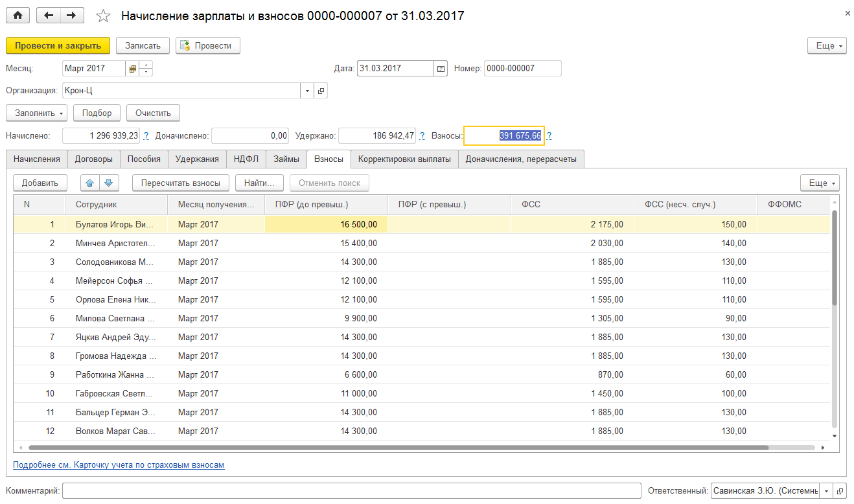Navigate back with the left arrow

[49, 16]
